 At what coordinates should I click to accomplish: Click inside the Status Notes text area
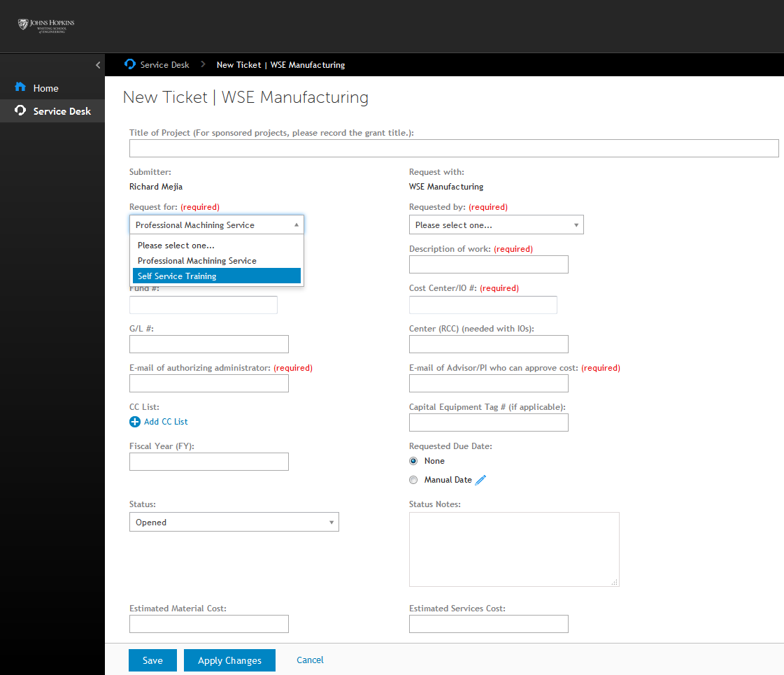[x=514, y=549]
